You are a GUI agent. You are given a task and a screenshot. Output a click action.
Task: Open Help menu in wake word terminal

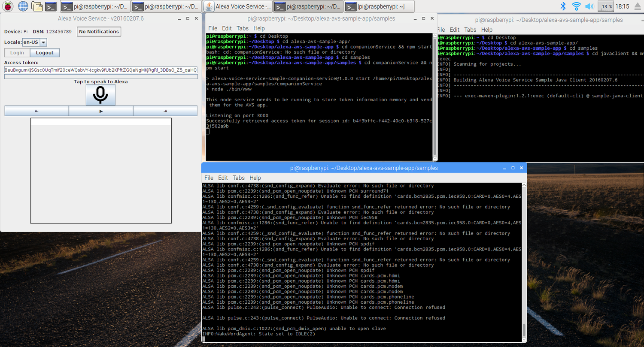tap(255, 178)
